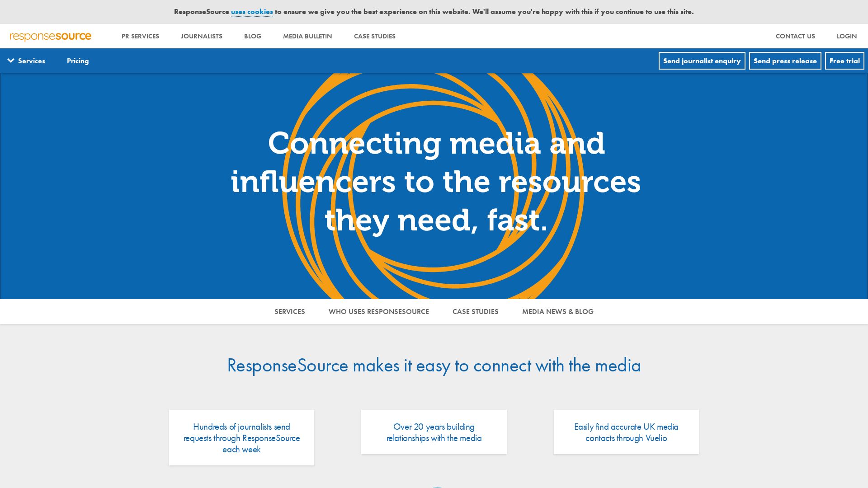Click the 'Over 20 years building relationships' card
868x488 pixels.
tap(434, 432)
